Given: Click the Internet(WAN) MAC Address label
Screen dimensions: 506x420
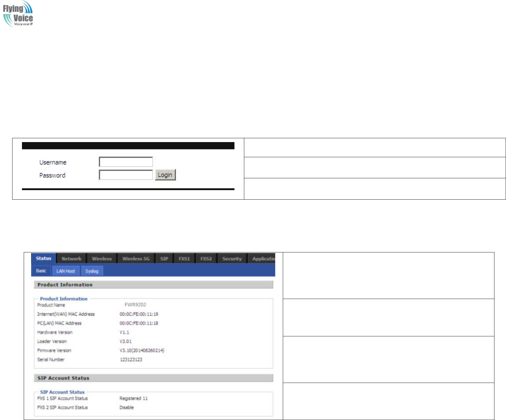Looking at the screenshot, I should click(66, 314).
